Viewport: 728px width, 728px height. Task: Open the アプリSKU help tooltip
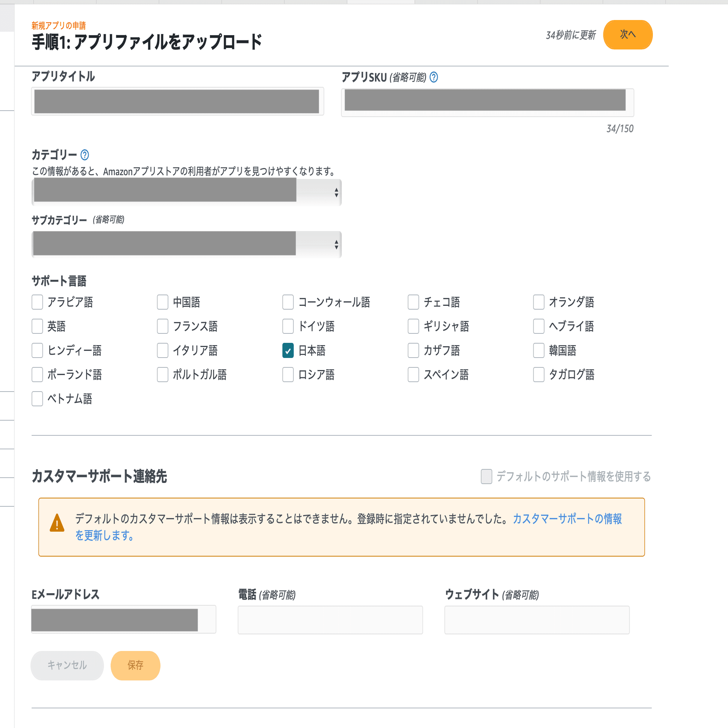pos(434,78)
